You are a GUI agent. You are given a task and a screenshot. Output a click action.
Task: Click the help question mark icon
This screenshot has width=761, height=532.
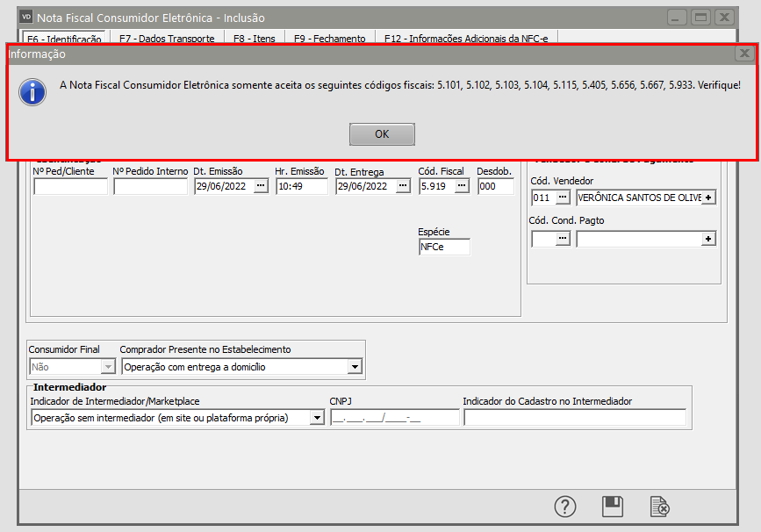tap(565, 507)
